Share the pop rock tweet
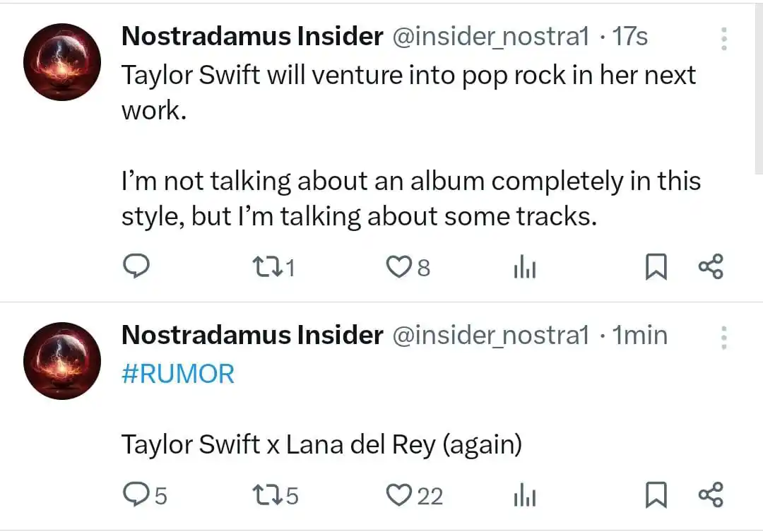Viewport: 763px width, 532px height. (x=711, y=267)
